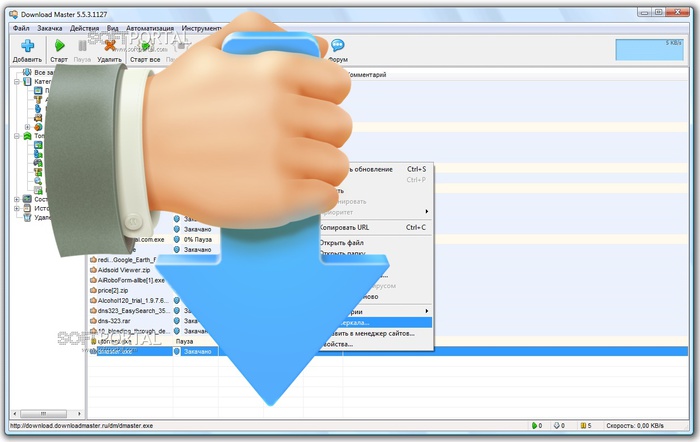Select the Все за... globe tree icon

[x=28, y=72]
